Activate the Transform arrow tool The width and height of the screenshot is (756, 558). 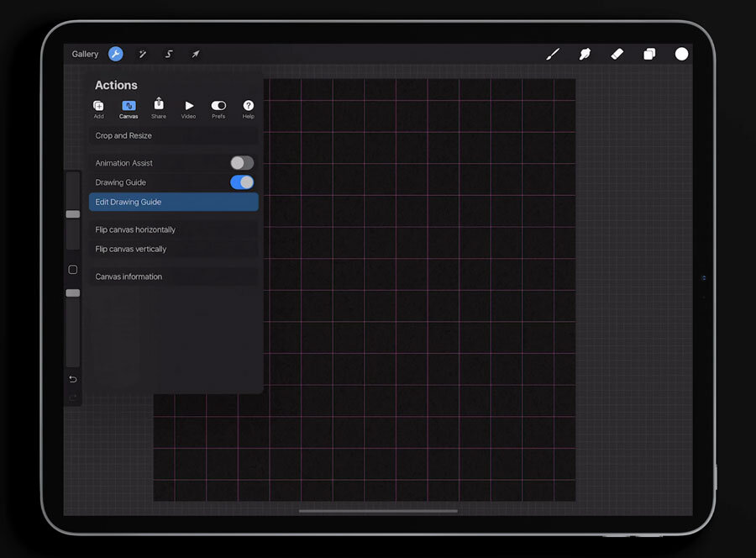point(195,54)
